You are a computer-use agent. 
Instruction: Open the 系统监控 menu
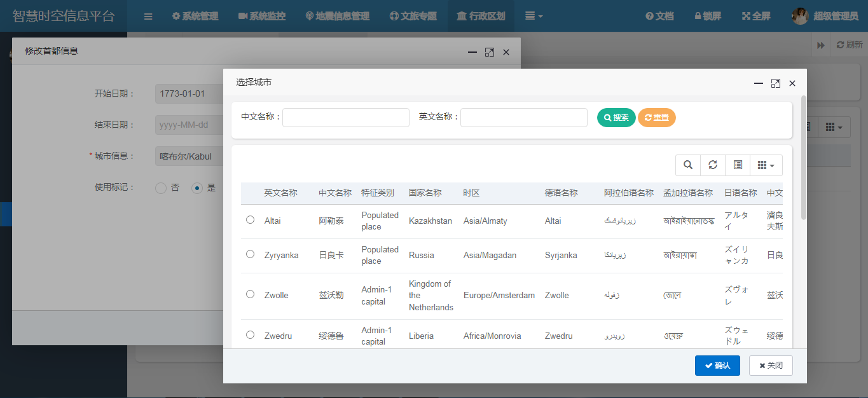click(x=262, y=17)
